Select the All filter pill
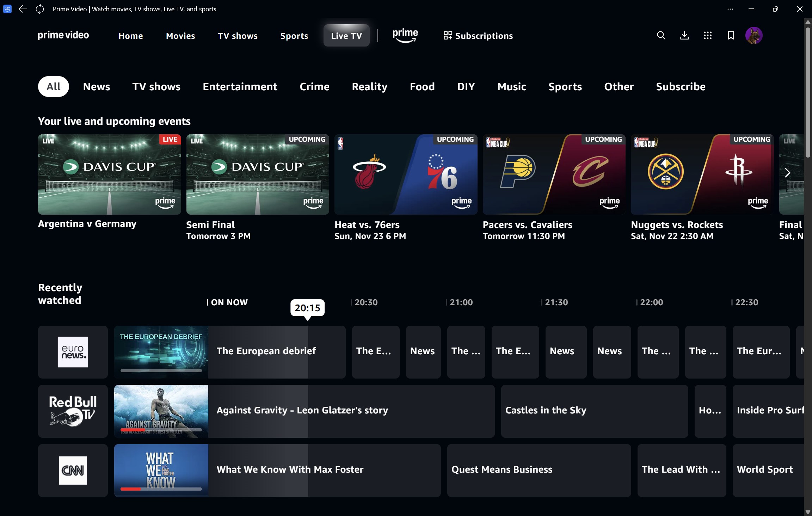 [x=53, y=86]
